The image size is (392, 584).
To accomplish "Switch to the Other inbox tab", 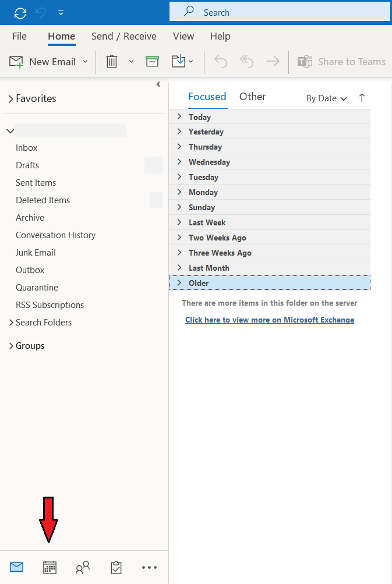I will [252, 97].
